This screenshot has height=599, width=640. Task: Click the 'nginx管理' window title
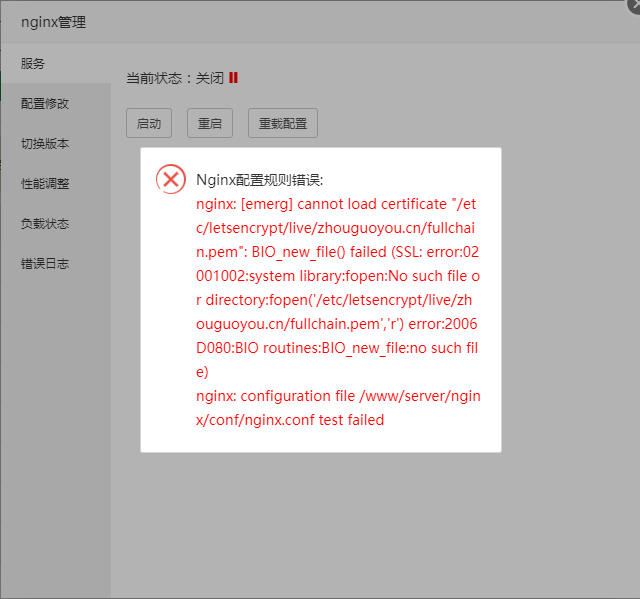[x=53, y=22]
